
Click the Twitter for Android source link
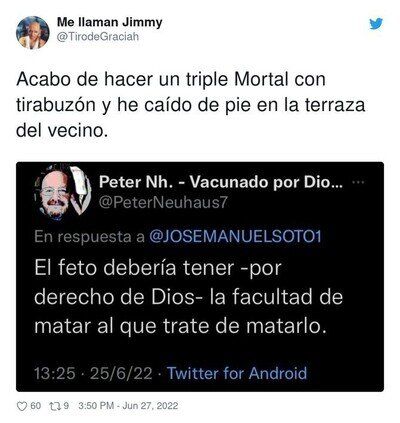click(237, 373)
